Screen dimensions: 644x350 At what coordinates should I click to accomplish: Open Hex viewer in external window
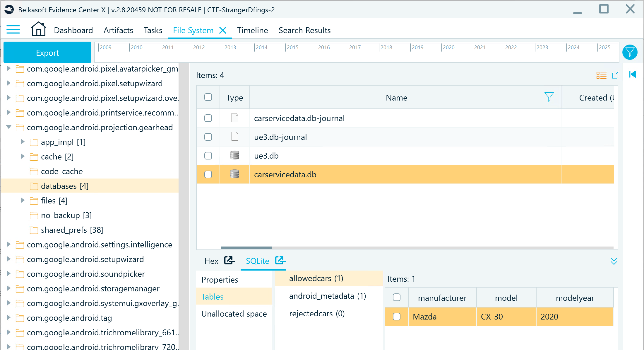click(x=229, y=260)
